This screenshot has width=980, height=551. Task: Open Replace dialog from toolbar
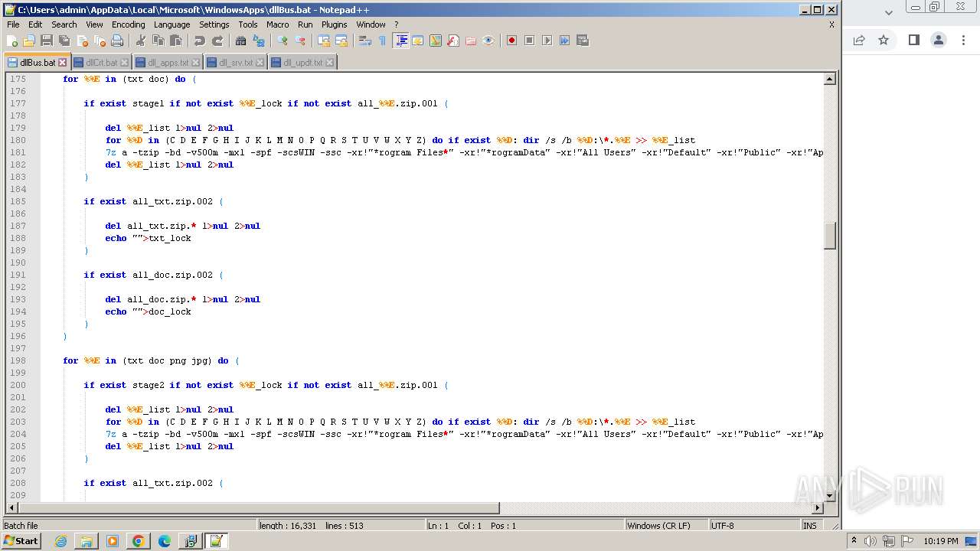click(x=258, y=41)
